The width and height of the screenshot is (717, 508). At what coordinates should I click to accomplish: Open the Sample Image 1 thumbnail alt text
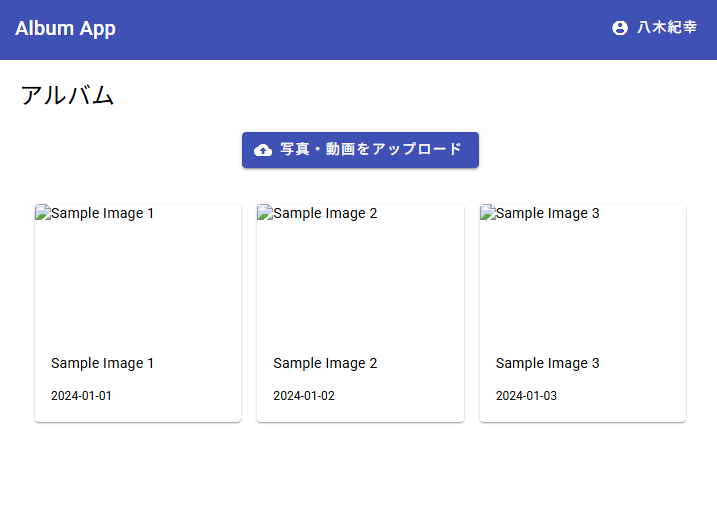pyautogui.click(x=103, y=213)
